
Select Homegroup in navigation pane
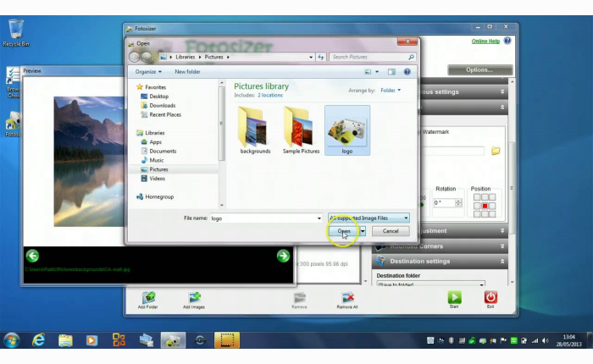tap(159, 197)
